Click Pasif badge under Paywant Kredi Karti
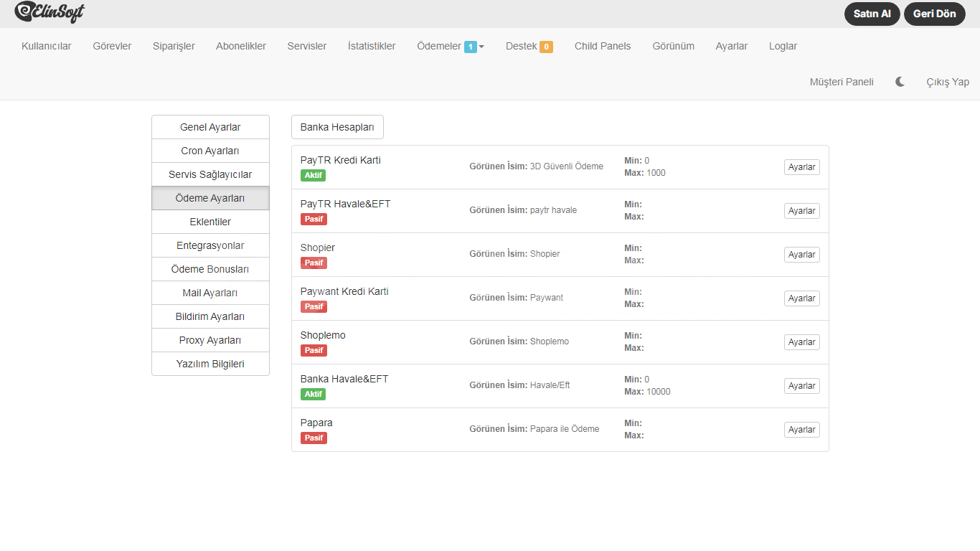 coord(314,307)
